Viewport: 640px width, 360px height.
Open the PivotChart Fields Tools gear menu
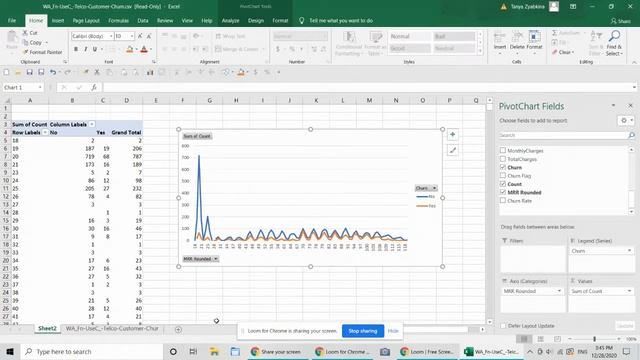click(626, 120)
